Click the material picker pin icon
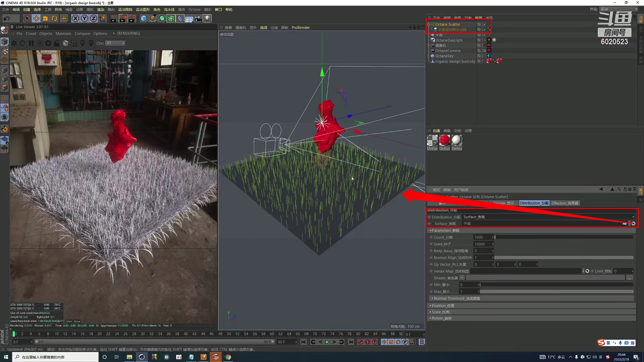 (91, 43)
